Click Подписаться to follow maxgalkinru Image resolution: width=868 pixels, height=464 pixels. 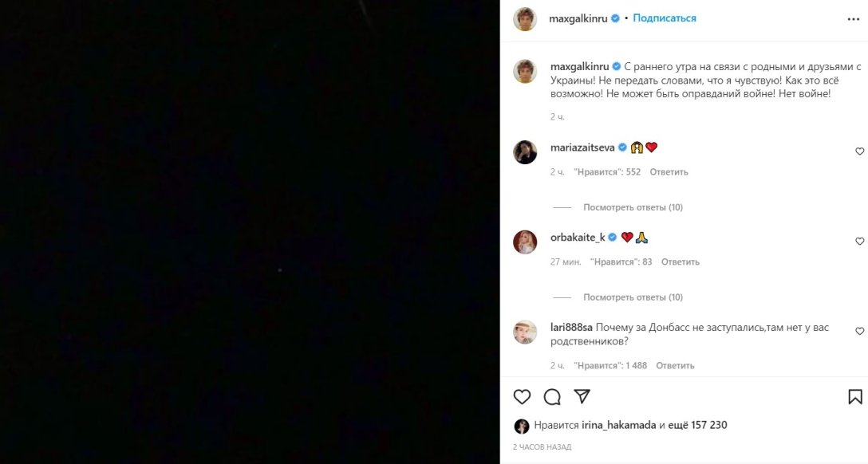point(665,18)
